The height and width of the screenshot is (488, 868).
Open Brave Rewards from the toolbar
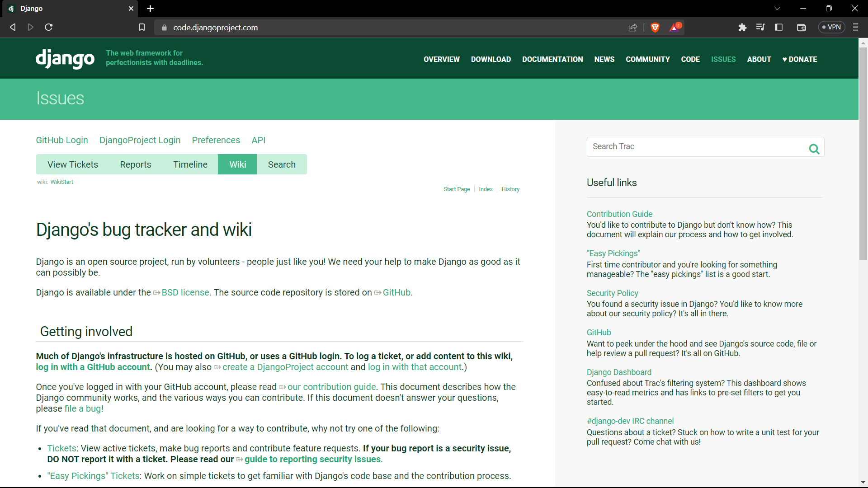[x=674, y=27]
